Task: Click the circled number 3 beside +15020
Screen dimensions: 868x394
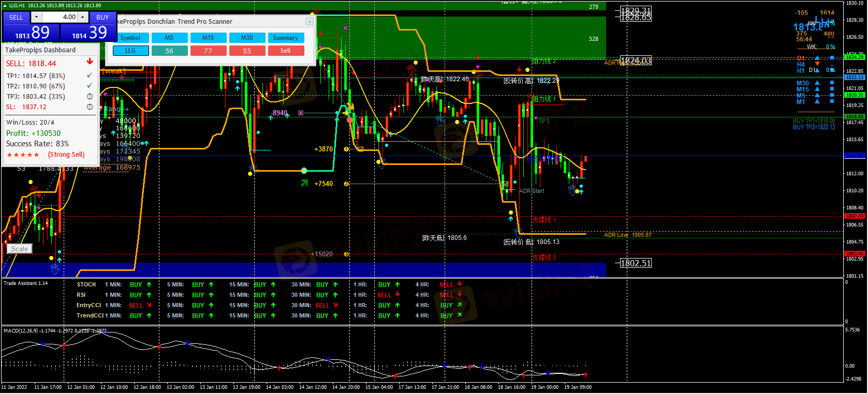Action: (x=346, y=254)
